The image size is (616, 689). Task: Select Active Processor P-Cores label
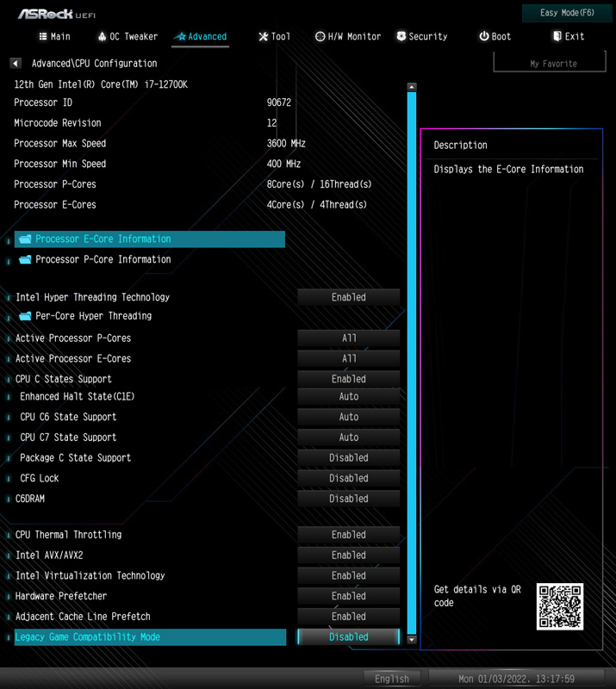coord(73,338)
